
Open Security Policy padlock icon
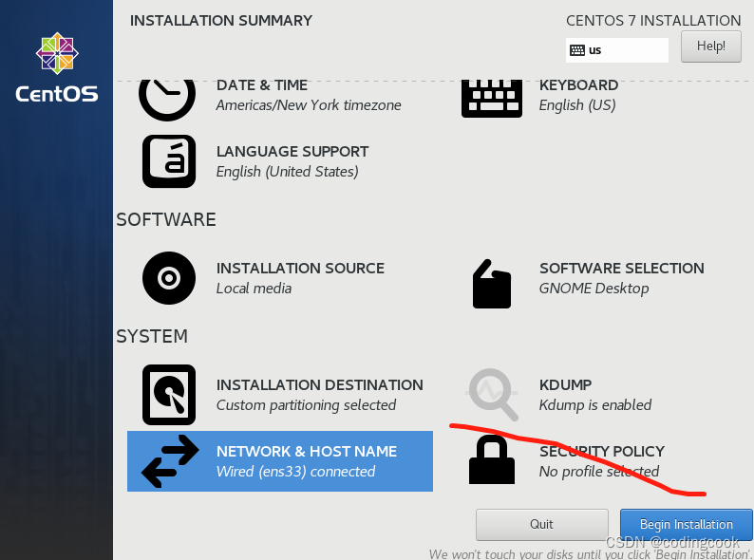[x=492, y=459]
